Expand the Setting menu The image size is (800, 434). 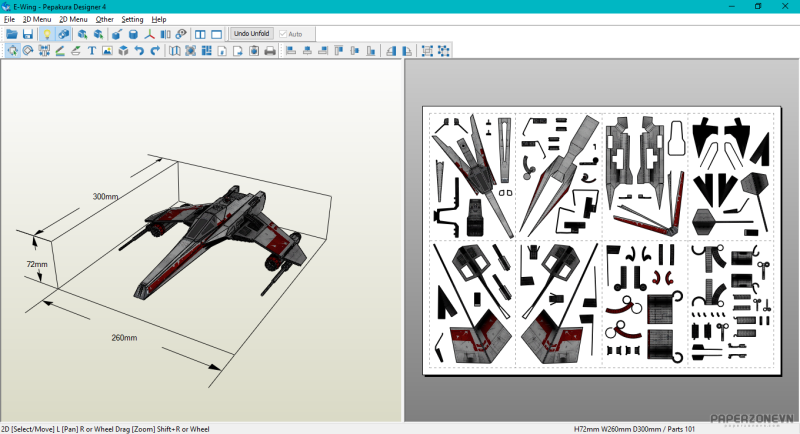pyautogui.click(x=132, y=19)
